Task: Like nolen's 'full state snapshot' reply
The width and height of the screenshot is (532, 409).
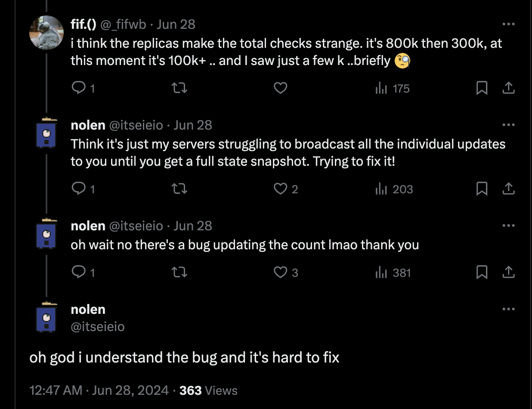Action: pos(280,189)
